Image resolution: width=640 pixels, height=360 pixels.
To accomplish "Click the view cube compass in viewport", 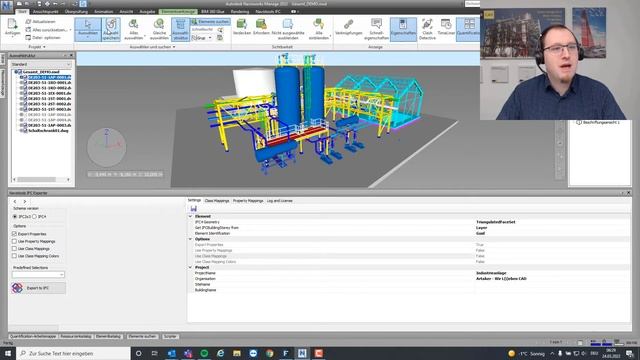I will pyautogui.click(x=107, y=147).
